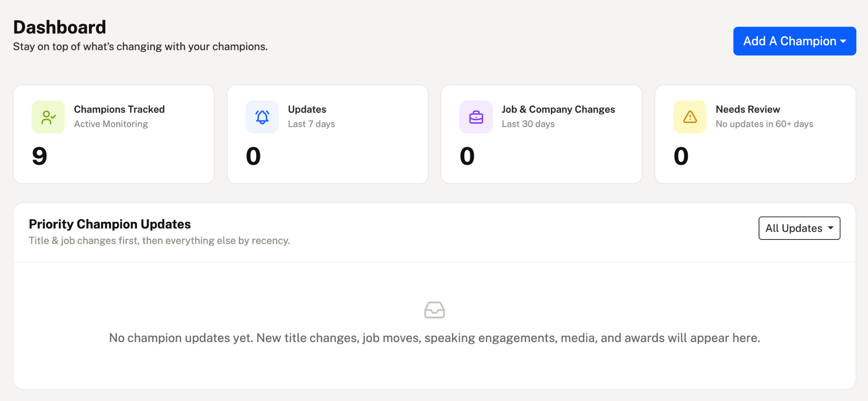
Task: Click the Last 30 days label
Action: pyautogui.click(x=528, y=124)
